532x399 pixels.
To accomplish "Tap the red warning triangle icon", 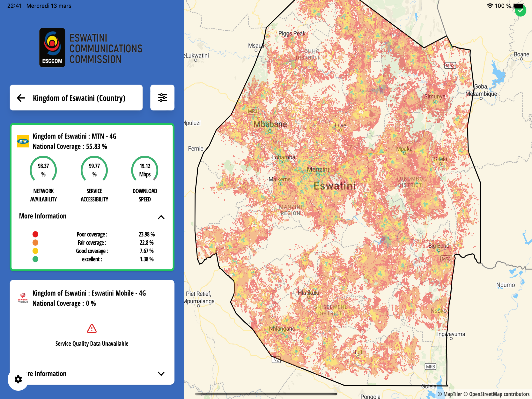I will click(92, 328).
